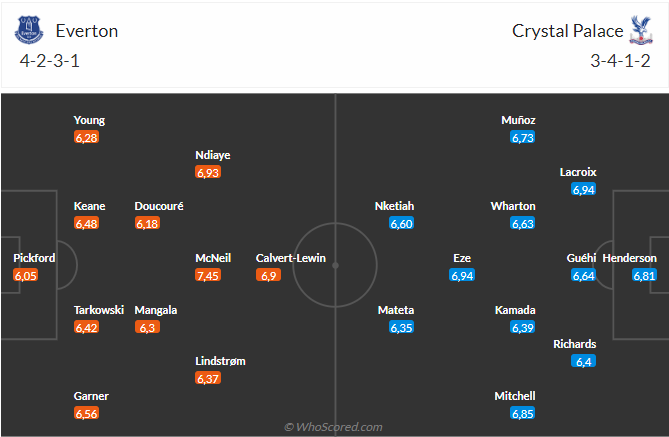Select the Everton team name

[x=87, y=31]
